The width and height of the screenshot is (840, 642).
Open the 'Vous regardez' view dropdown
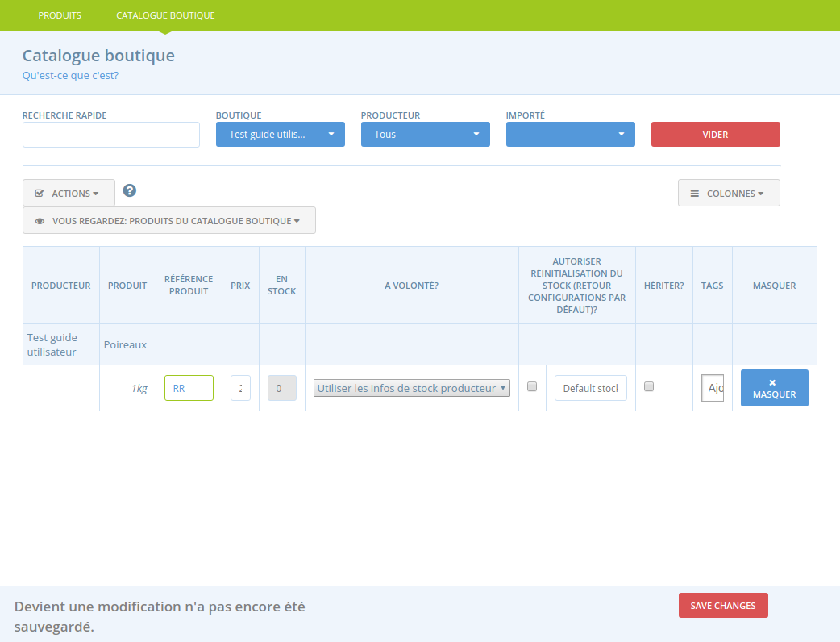(x=168, y=220)
